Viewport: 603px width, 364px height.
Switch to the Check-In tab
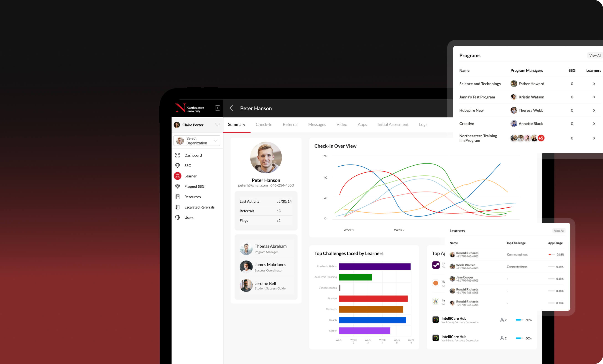click(x=264, y=124)
